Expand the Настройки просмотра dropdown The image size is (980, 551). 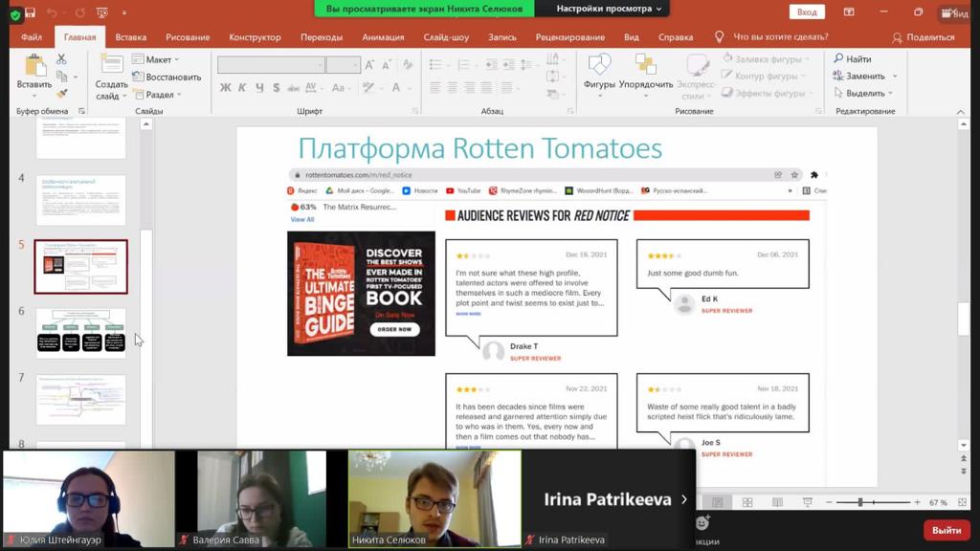click(610, 9)
